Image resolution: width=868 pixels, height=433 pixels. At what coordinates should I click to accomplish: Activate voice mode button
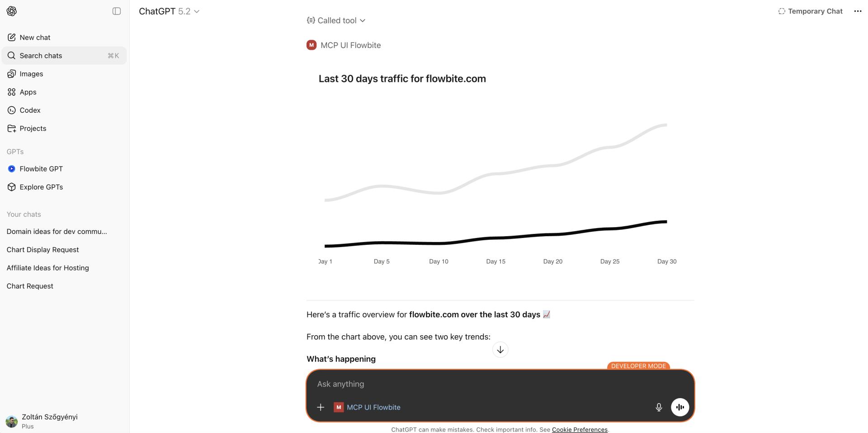click(x=680, y=407)
